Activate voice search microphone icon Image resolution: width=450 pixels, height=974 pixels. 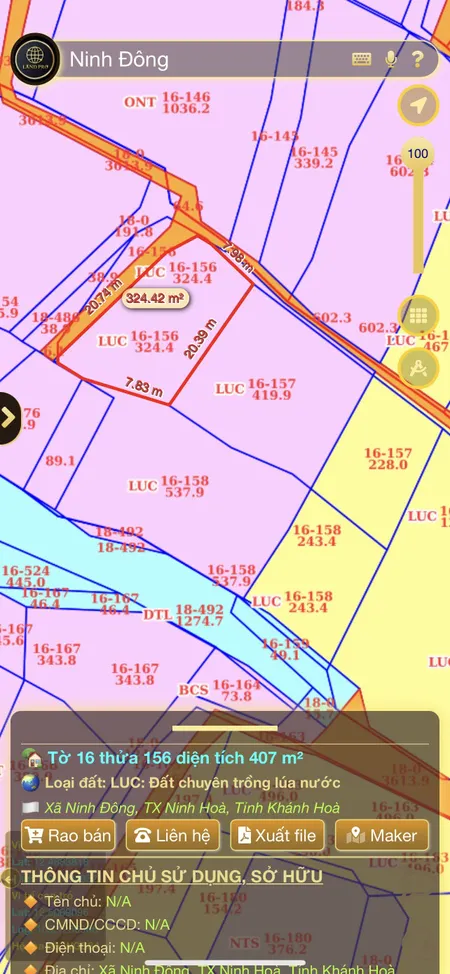391,59
